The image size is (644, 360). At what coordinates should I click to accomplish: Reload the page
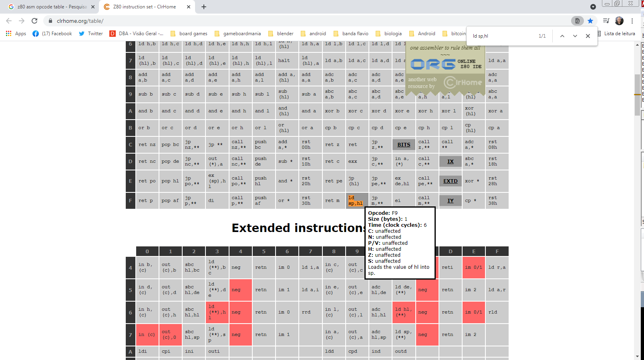point(35,21)
